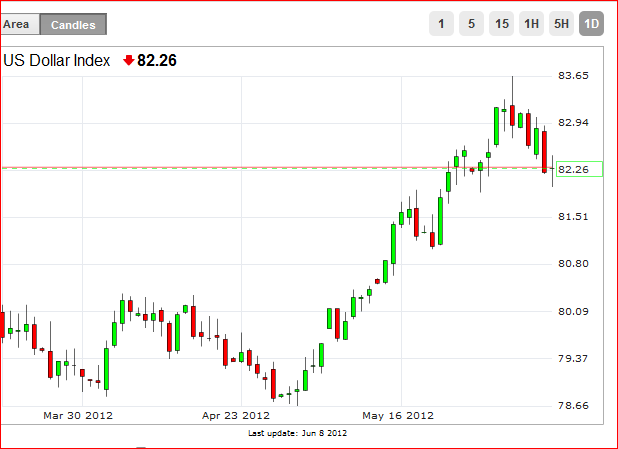618x449 pixels.
Task: Click the 80.09 axis value
Action: point(573,311)
